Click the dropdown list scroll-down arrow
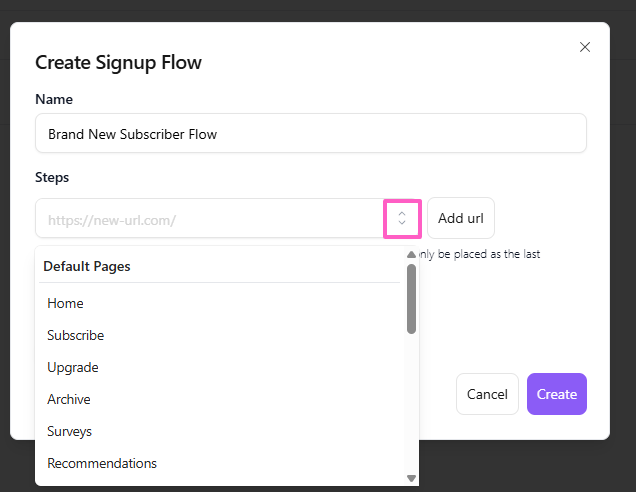636x492 pixels. point(411,478)
